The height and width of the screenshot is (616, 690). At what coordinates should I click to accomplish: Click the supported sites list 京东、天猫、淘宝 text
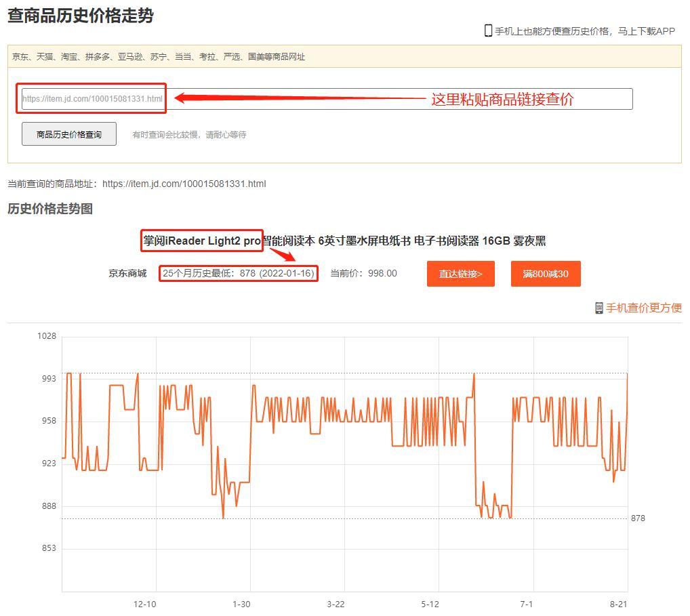(159, 57)
